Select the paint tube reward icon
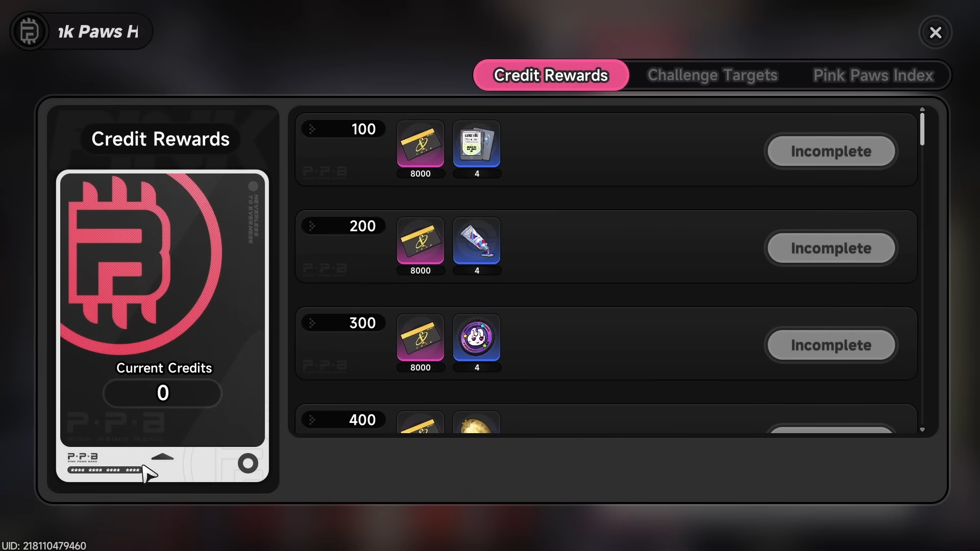The height and width of the screenshot is (551, 980). coord(477,241)
